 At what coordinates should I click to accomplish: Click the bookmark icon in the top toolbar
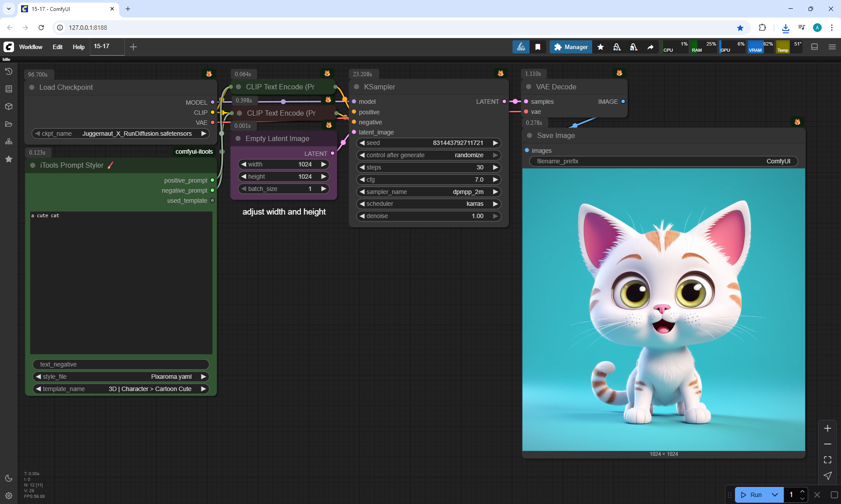tap(538, 47)
